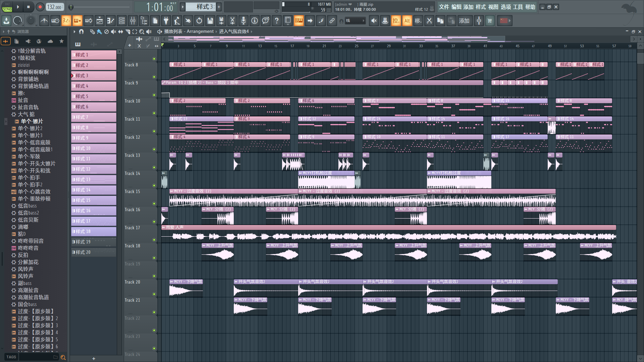The image size is (644, 362).
Task: Toggle the metronome icon
Action: [x=44, y=21]
